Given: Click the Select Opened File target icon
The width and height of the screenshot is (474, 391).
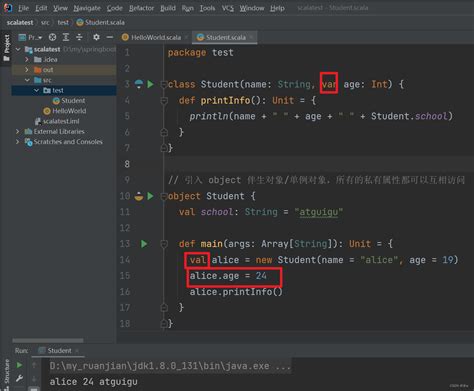Looking at the screenshot, I should point(52,37).
